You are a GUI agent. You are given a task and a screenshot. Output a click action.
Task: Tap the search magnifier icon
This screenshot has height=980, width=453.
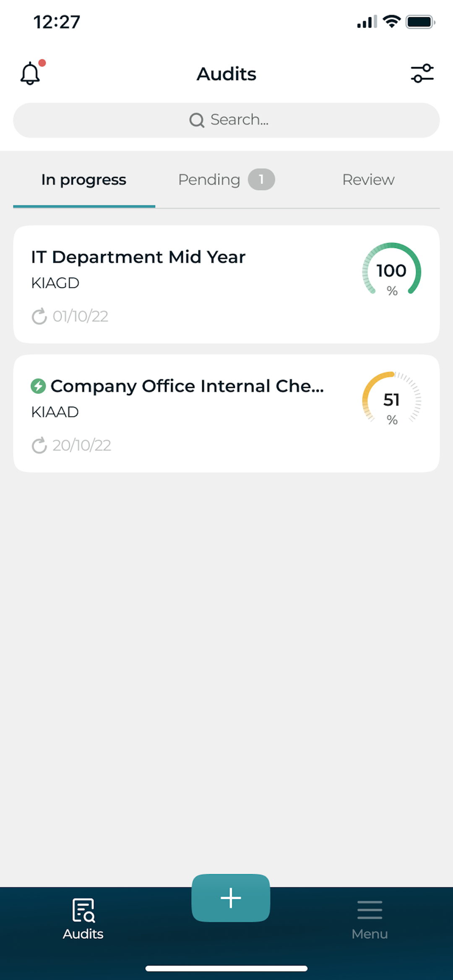point(196,120)
